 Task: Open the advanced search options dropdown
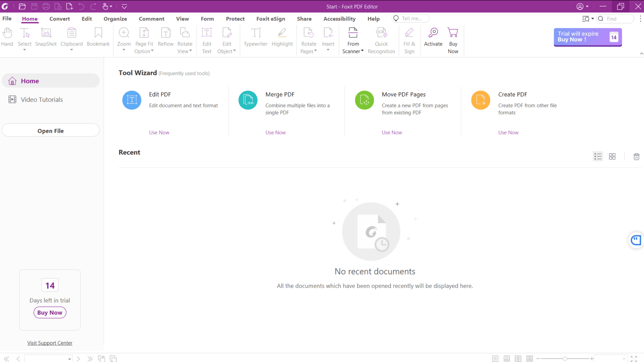(588, 18)
